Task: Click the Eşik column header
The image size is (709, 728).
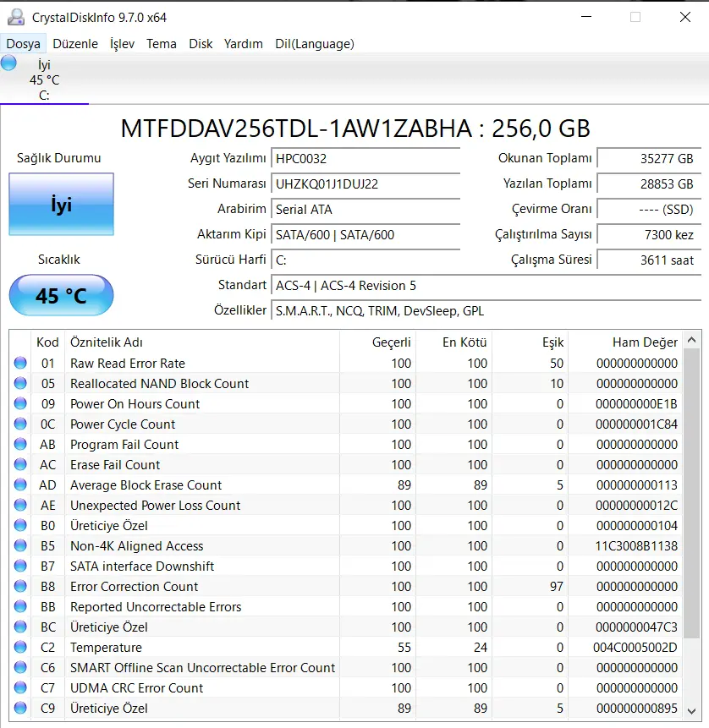Action: click(x=530, y=342)
